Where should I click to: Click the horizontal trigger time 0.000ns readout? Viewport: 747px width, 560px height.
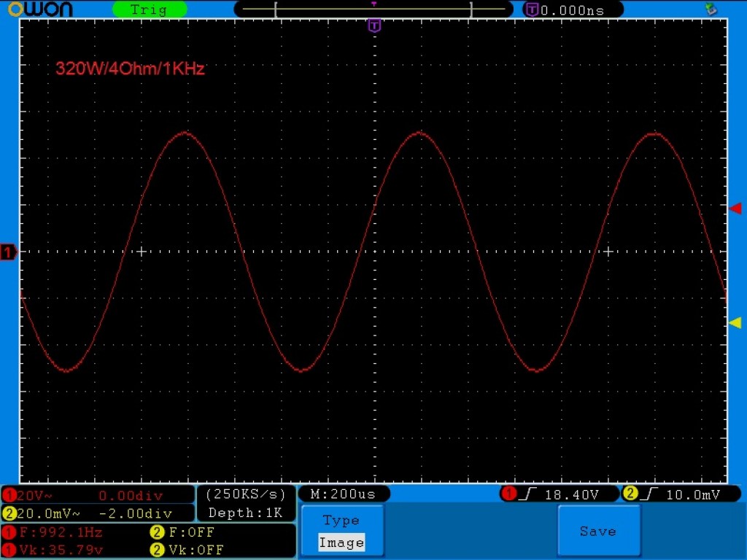[x=572, y=10]
